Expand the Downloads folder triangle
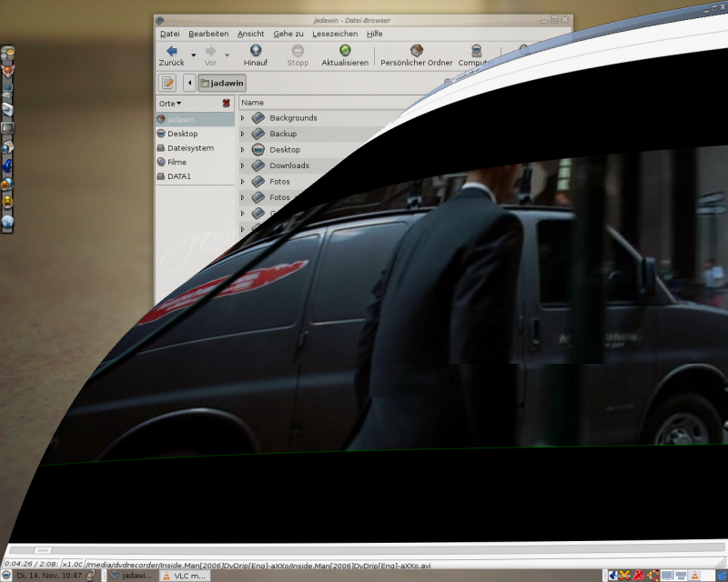The image size is (728, 582). coord(242,166)
